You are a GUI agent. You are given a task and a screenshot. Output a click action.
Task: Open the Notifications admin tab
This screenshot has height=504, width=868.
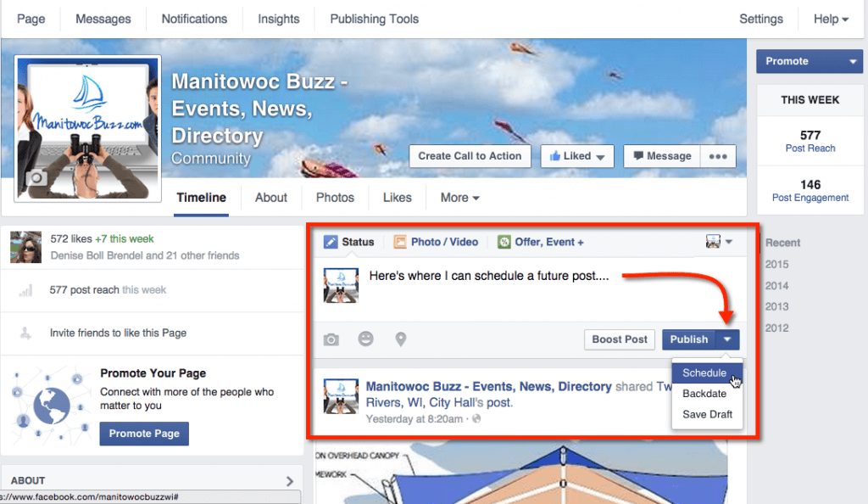[x=194, y=19]
